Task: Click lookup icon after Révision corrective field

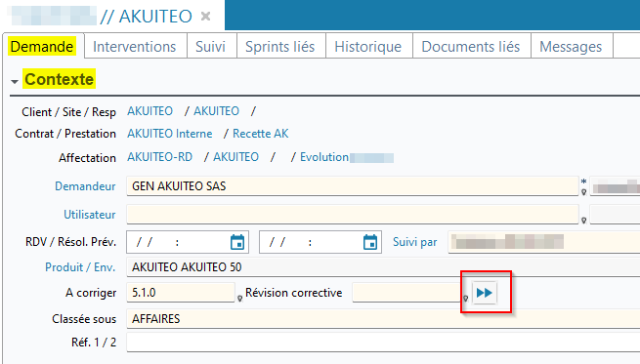Action: 465,299
